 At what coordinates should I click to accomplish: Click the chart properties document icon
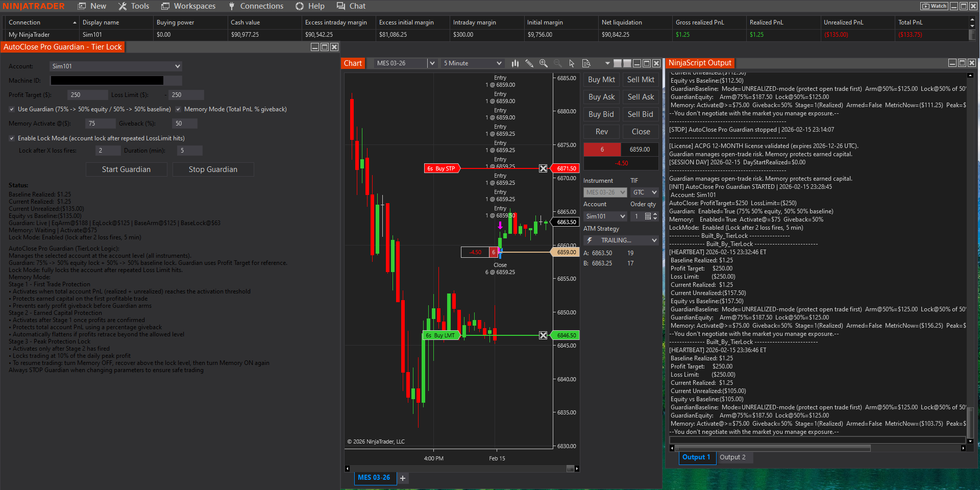[x=586, y=63]
